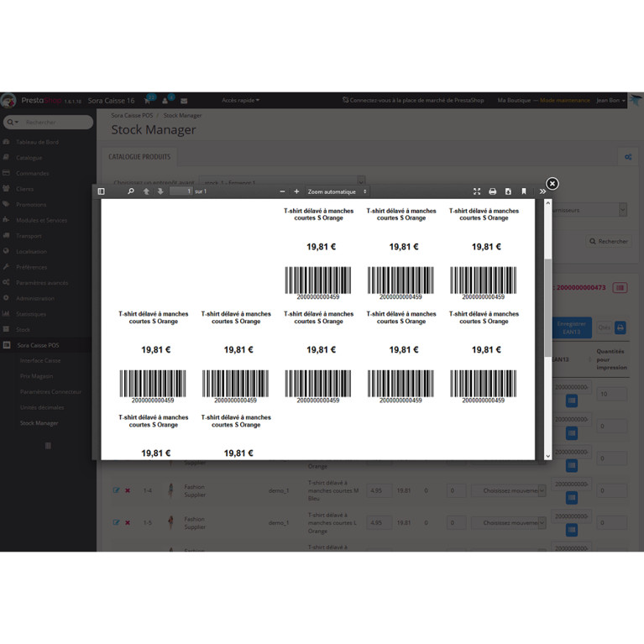Open the Zoom automatique dropdown

coord(337,191)
